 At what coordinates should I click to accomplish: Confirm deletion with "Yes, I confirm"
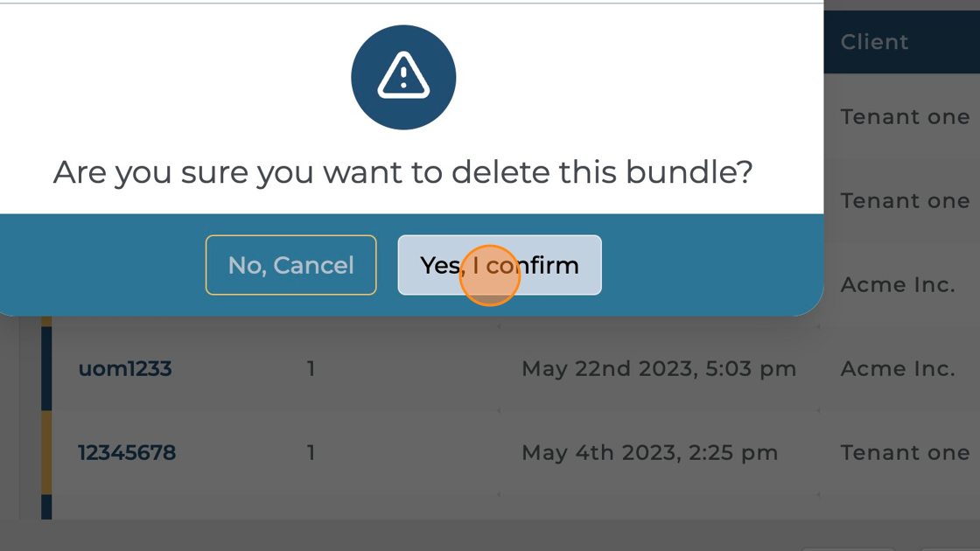(500, 265)
